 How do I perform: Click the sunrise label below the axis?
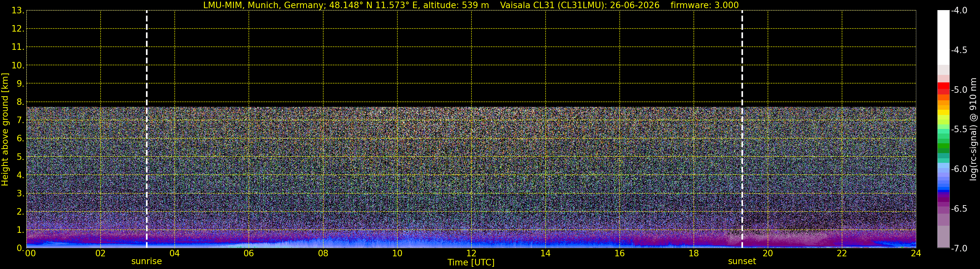[147, 262]
